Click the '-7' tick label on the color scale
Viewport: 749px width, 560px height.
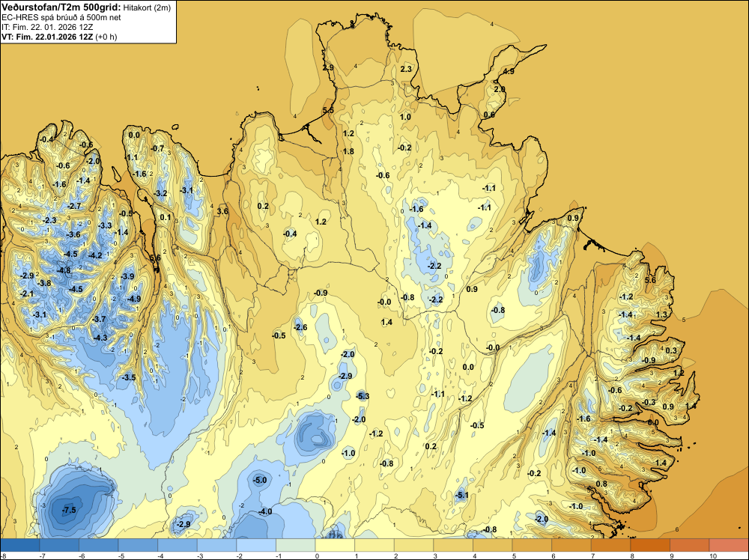coord(43,556)
